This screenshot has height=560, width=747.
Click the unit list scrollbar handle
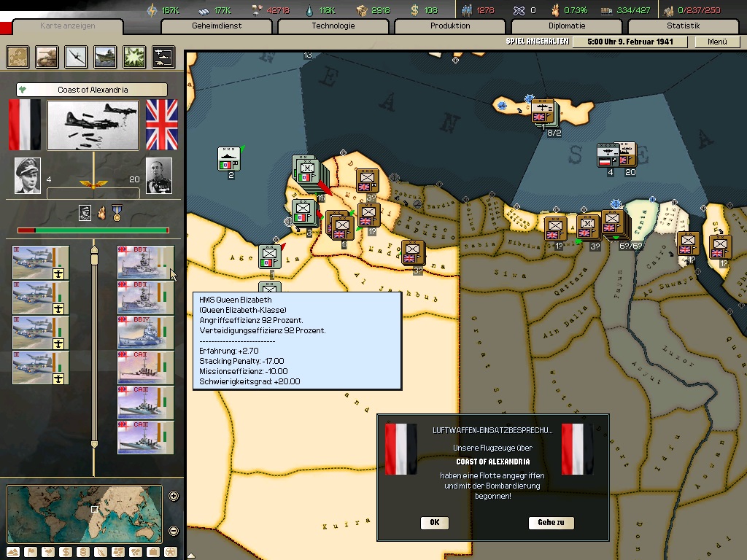click(x=93, y=259)
